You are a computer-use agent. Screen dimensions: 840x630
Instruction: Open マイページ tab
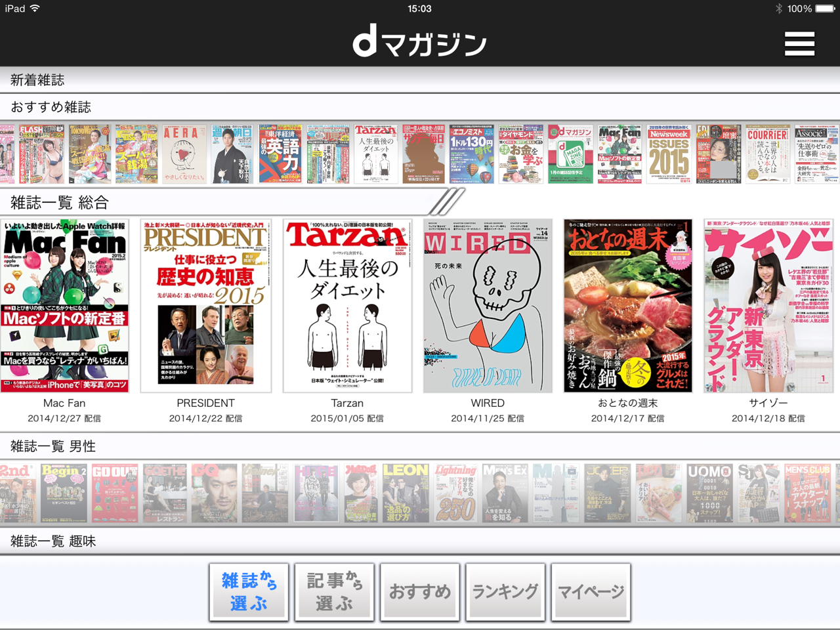coord(591,592)
